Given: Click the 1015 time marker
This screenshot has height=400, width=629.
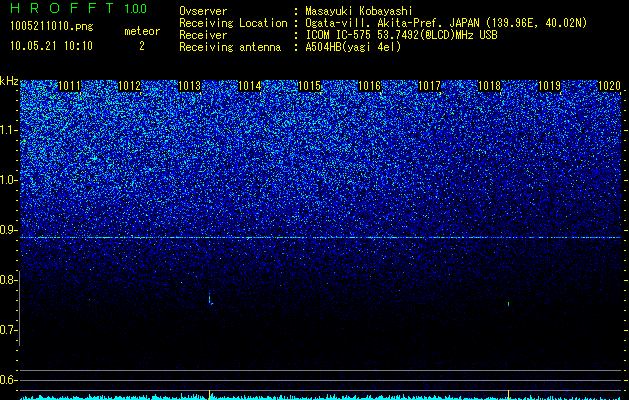Looking at the screenshot, I should [x=309, y=86].
